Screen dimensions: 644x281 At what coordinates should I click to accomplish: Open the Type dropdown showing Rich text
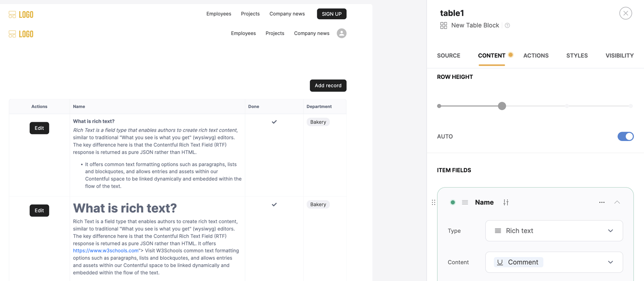coord(554,231)
